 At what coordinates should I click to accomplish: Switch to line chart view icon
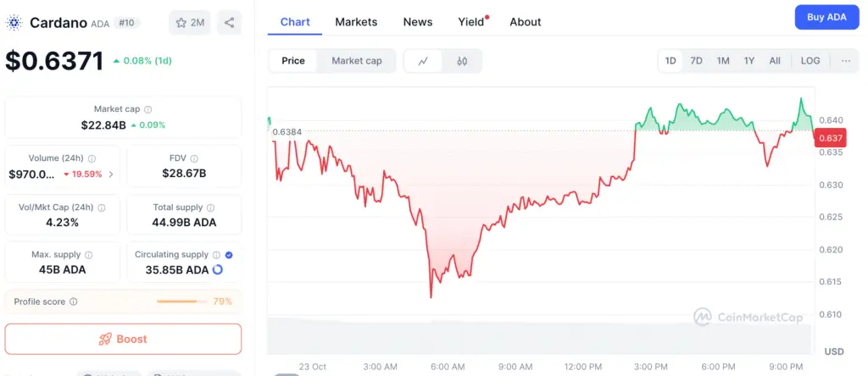424,61
